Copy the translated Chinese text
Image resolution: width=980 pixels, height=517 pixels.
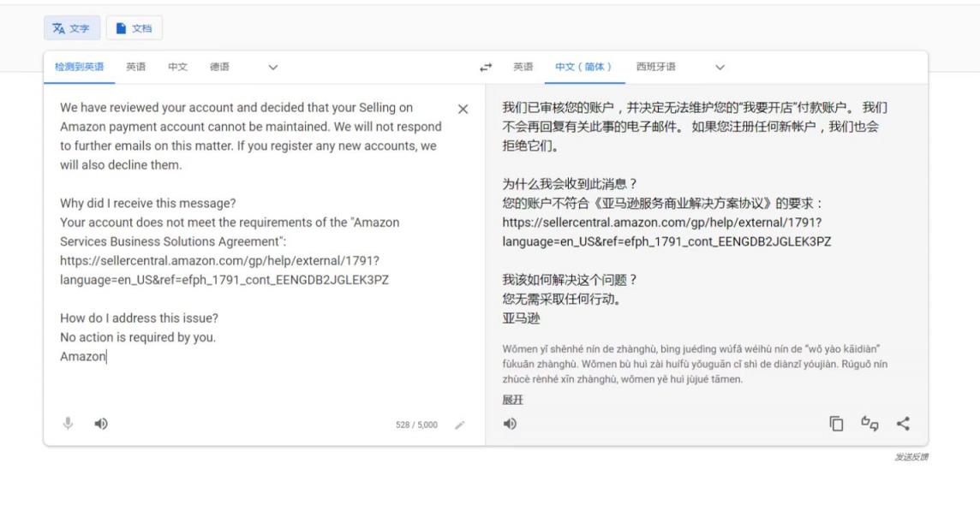pos(836,423)
